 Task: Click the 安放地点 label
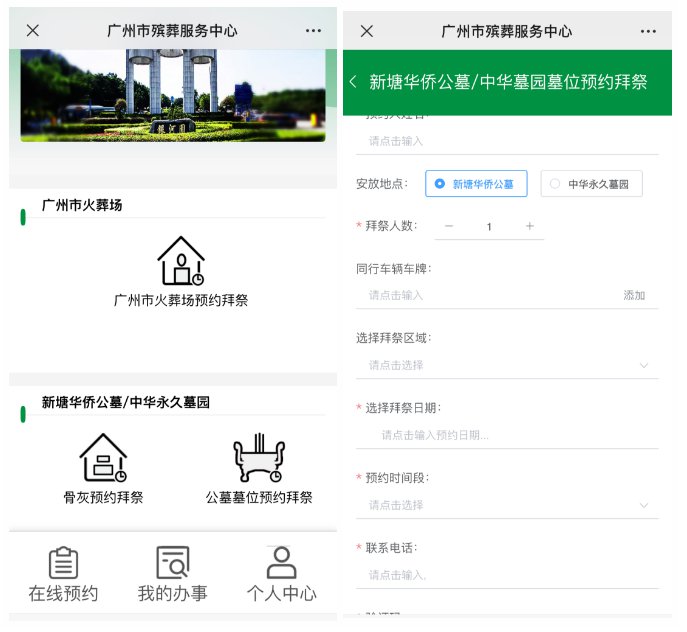(x=382, y=184)
